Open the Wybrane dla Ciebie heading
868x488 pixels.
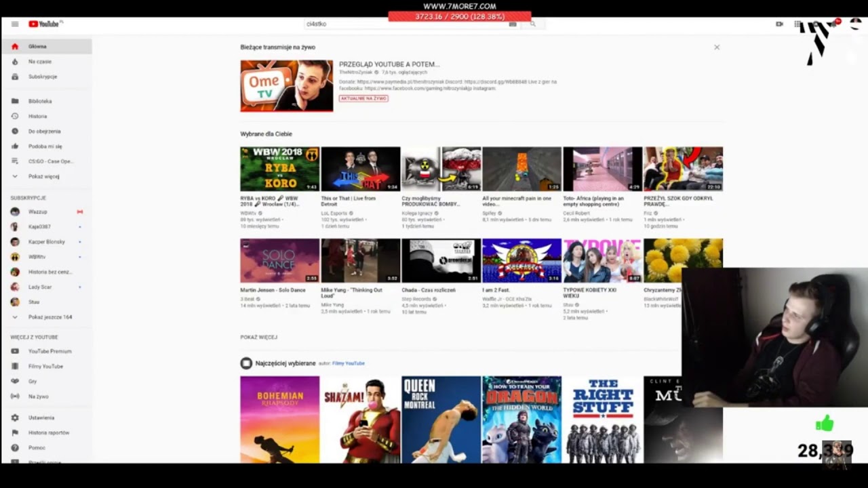pos(266,134)
